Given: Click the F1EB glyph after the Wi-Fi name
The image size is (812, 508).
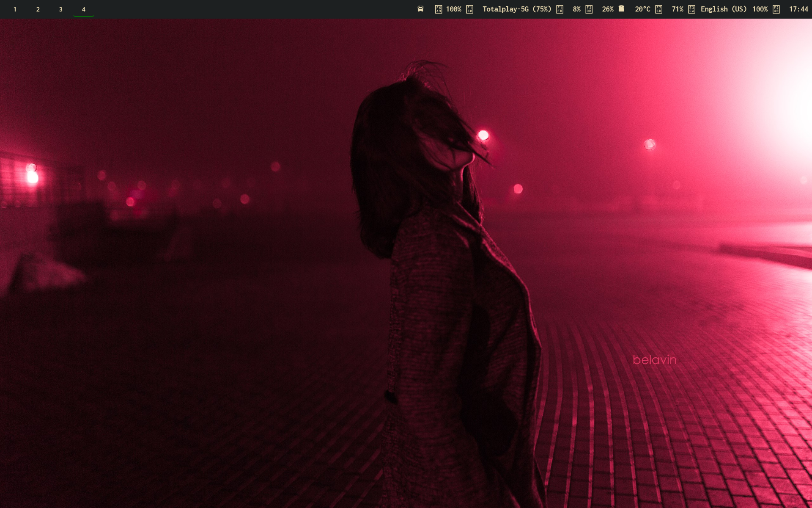Looking at the screenshot, I should pyautogui.click(x=560, y=9).
